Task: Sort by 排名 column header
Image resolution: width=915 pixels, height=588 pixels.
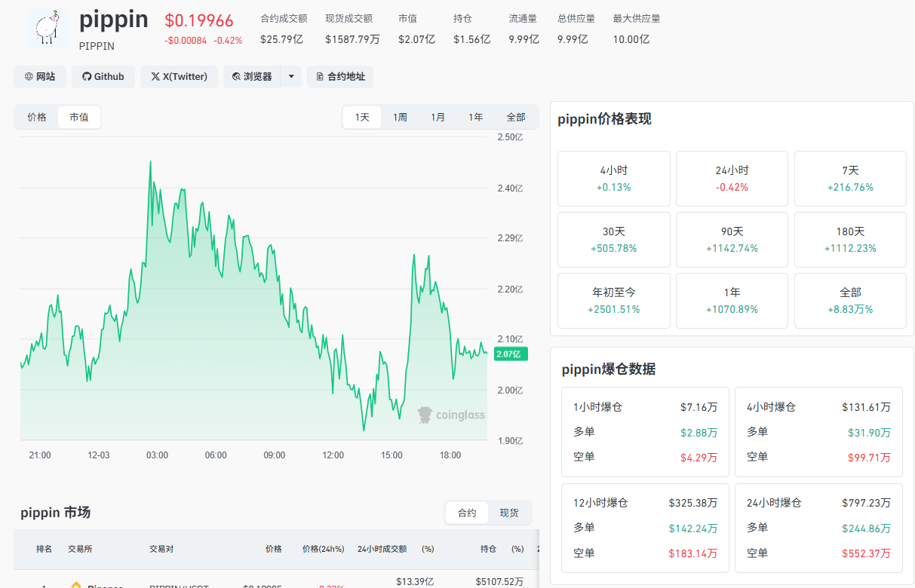Action: 45,549
